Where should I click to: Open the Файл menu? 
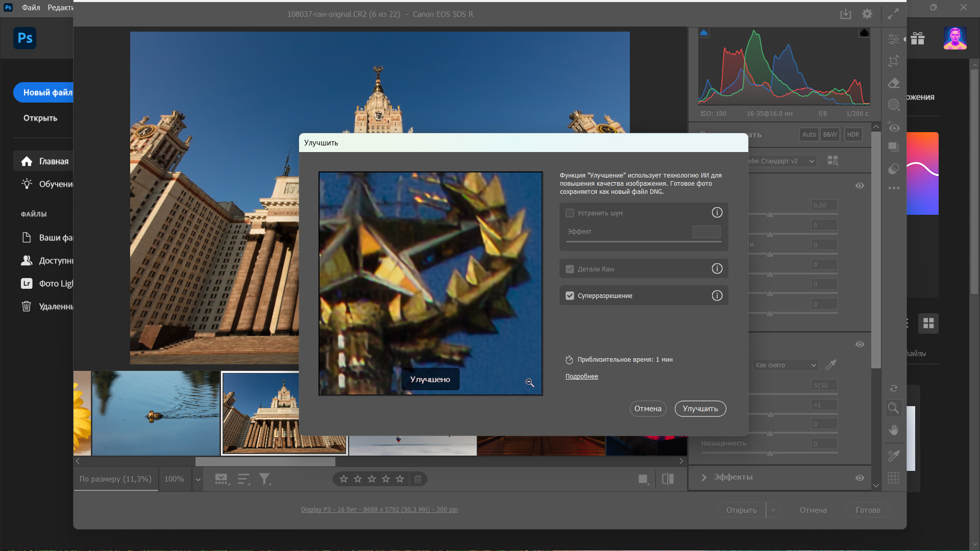[x=31, y=8]
